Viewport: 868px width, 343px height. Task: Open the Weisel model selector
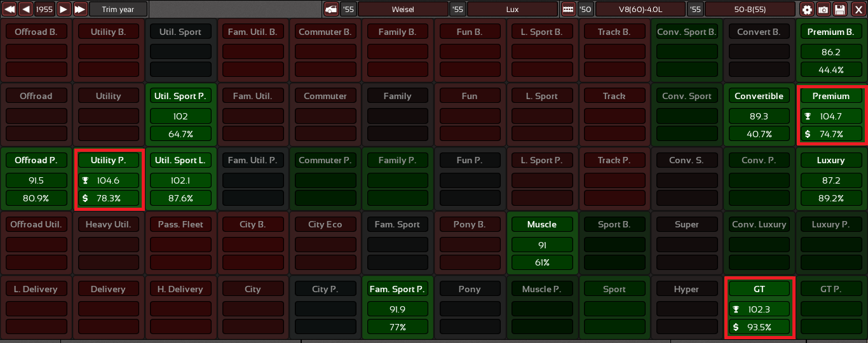pyautogui.click(x=403, y=10)
